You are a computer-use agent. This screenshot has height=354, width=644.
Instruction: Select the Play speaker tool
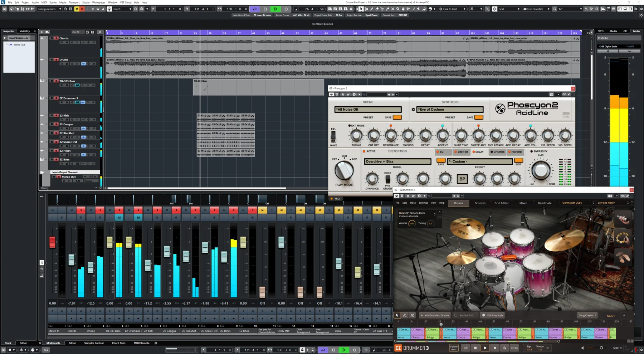(419, 9)
